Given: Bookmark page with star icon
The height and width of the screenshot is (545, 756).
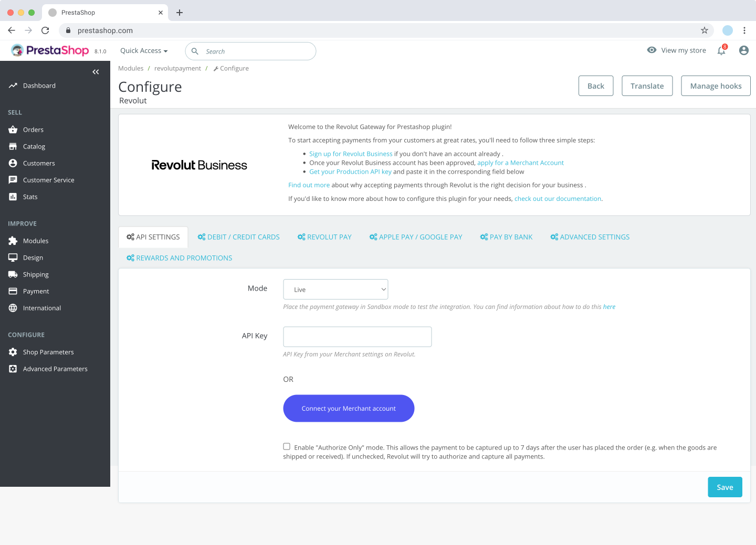Looking at the screenshot, I should (x=705, y=30).
